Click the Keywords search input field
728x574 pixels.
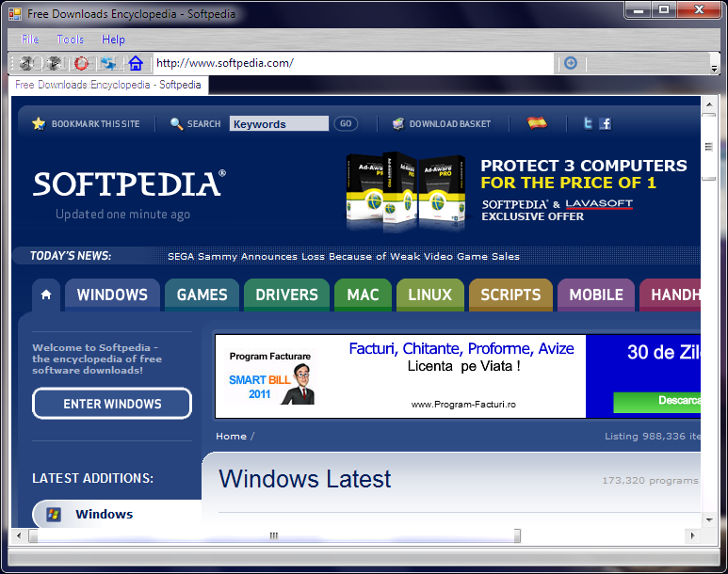(279, 124)
